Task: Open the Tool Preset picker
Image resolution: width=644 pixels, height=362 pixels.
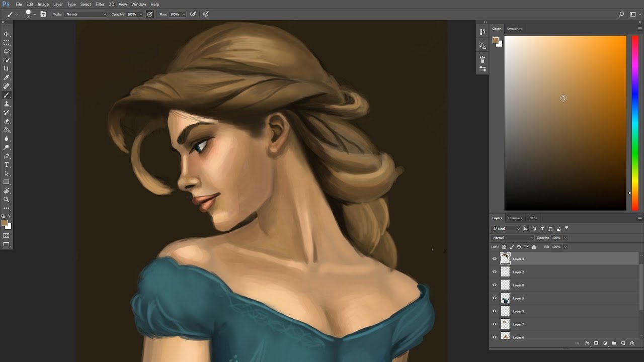Action: pos(12,14)
